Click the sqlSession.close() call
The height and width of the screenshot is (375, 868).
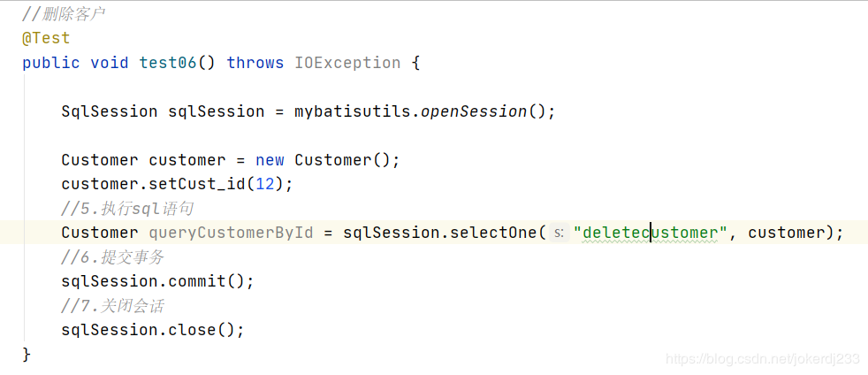(153, 330)
